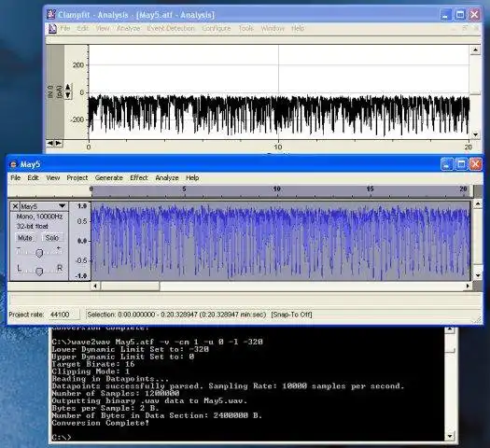Viewport: 490px width, 448px height.
Task: Open Help menu in Clampfit window
Action: 298,28
